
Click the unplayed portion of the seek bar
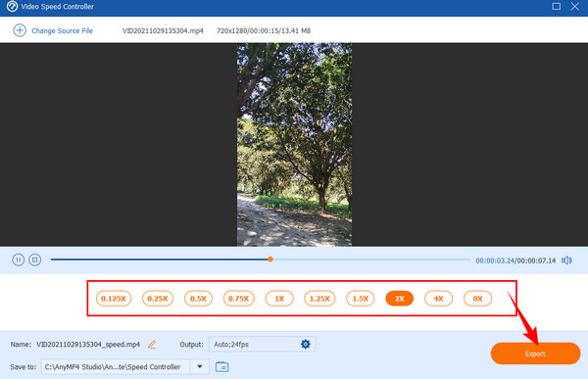click(371, 260)
